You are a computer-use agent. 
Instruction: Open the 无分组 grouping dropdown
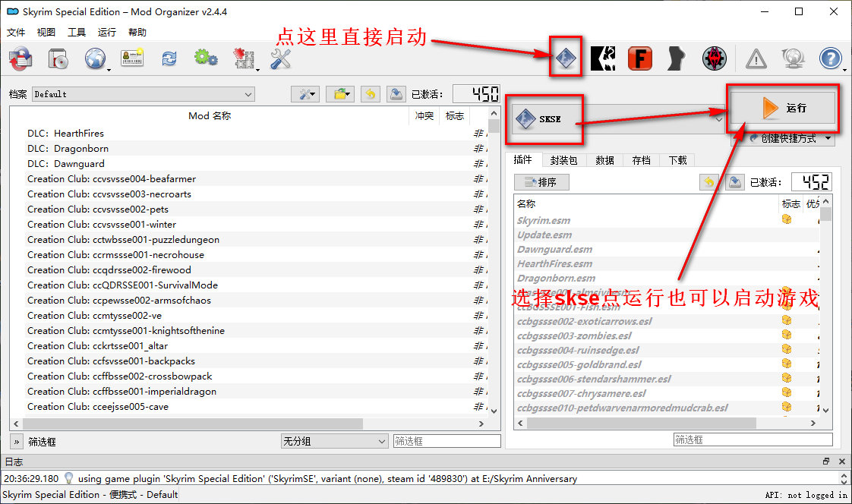(x=335, y=441)
